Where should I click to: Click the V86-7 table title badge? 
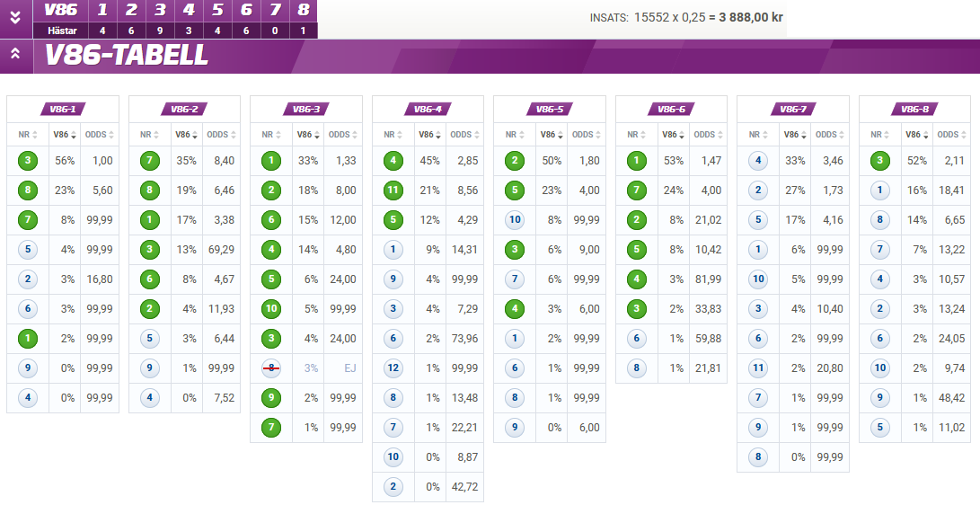click(x=793, y=110)
